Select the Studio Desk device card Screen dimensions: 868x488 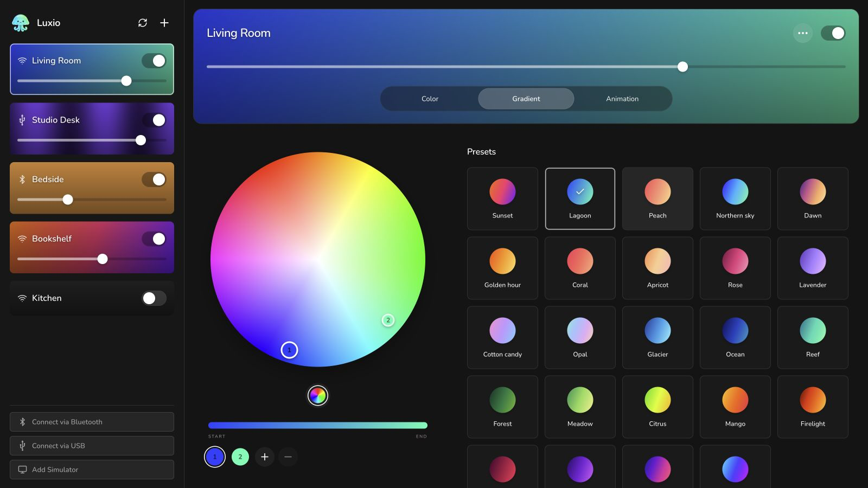92,129
